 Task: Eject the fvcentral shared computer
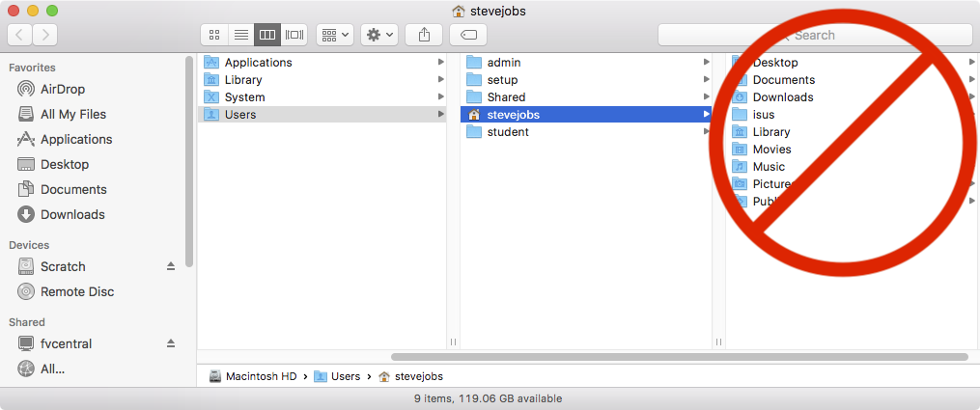(x=171, y=343)
